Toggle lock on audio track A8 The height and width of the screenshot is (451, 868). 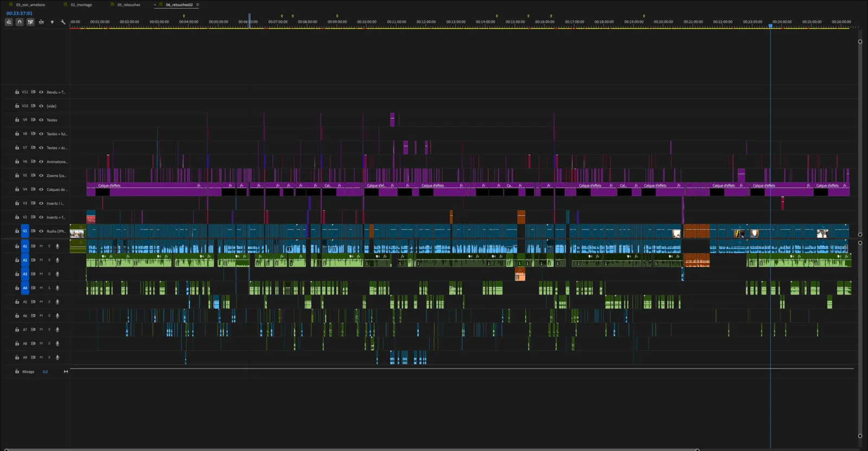(17, 344)
